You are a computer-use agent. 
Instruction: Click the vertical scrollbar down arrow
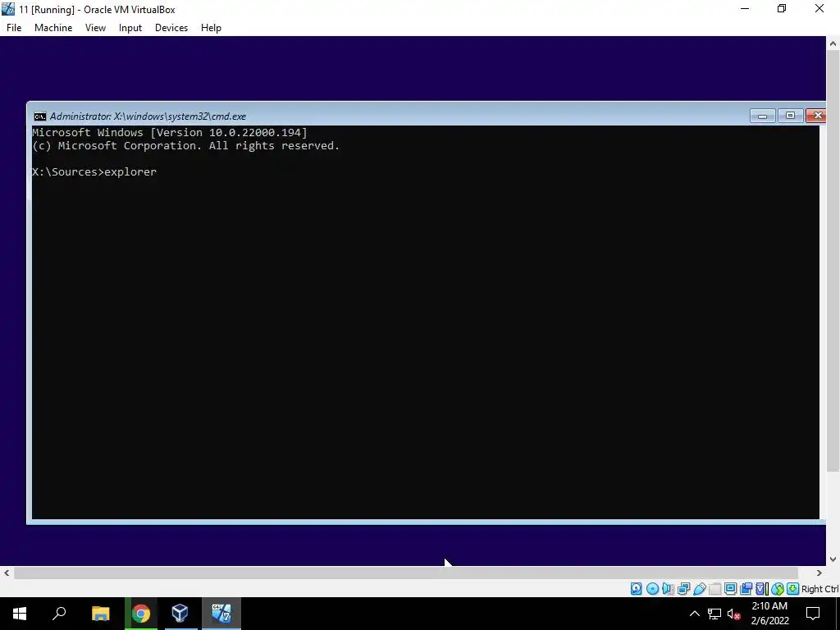[833, 559]
